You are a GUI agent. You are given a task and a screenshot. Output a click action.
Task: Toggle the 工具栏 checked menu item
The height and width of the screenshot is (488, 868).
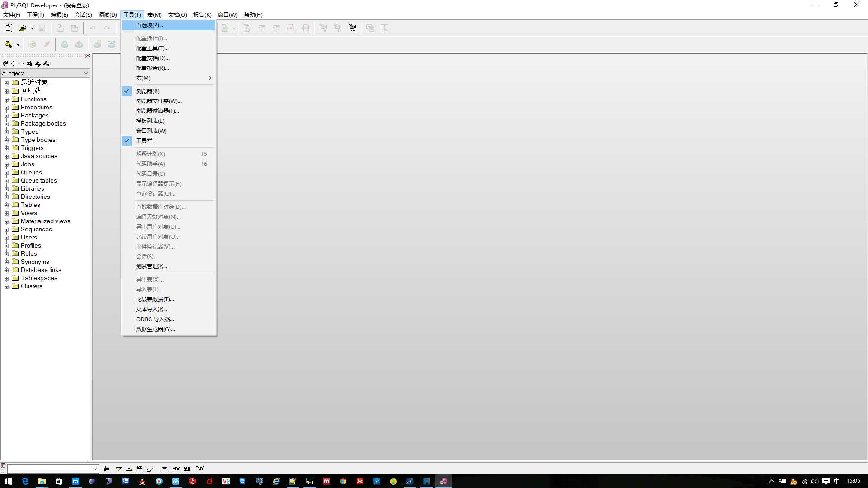169,141
